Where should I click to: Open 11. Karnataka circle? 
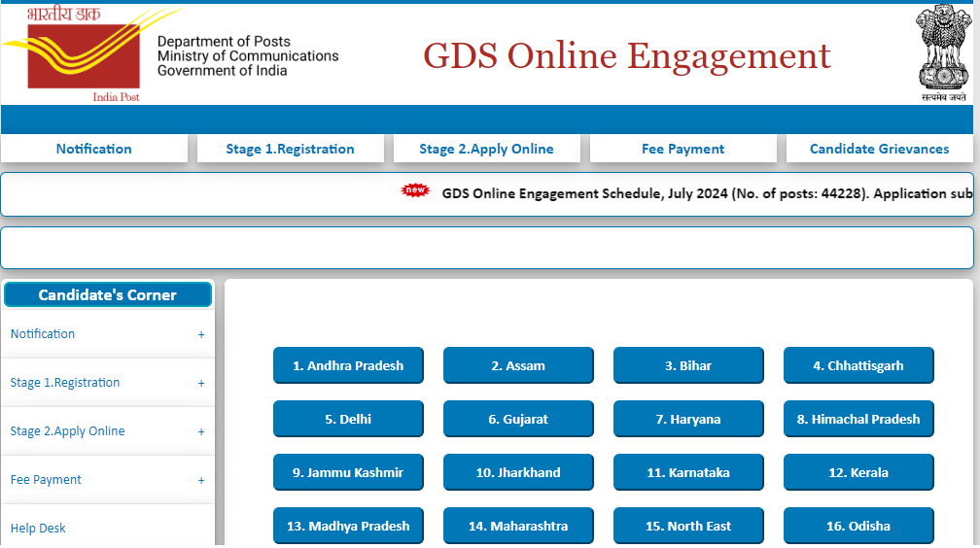688,472
